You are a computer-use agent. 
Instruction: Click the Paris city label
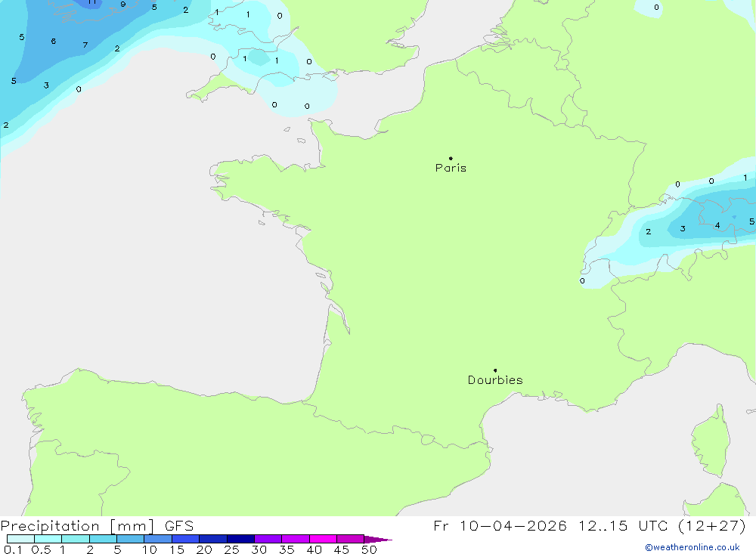[451, 168]
